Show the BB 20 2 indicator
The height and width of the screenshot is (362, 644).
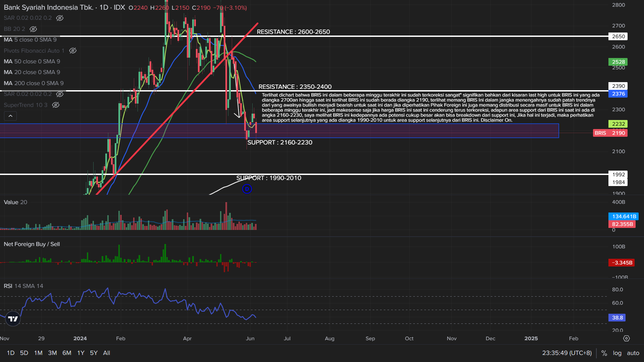click(x=33, y=29)
